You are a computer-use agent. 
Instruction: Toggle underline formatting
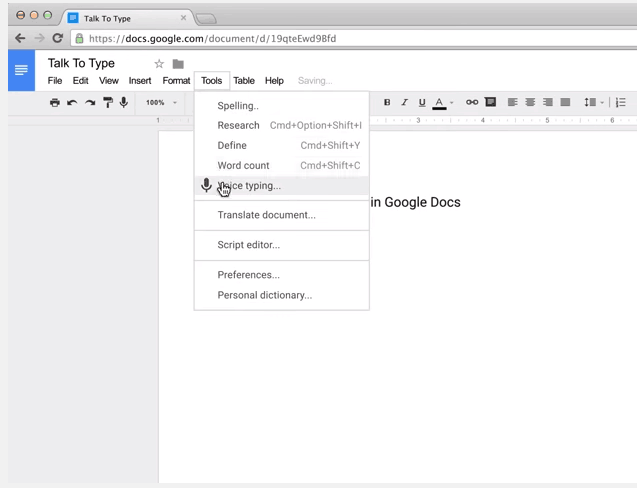[422, 102]
